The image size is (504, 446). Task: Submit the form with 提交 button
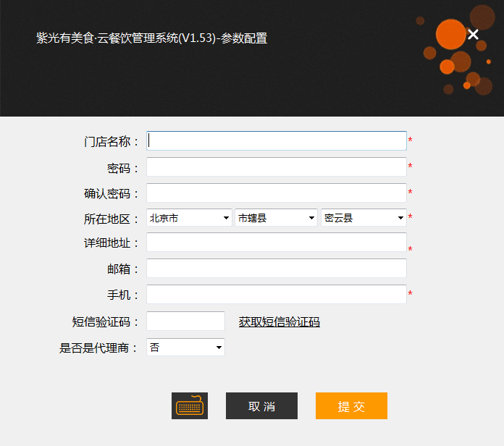point(351,406)
